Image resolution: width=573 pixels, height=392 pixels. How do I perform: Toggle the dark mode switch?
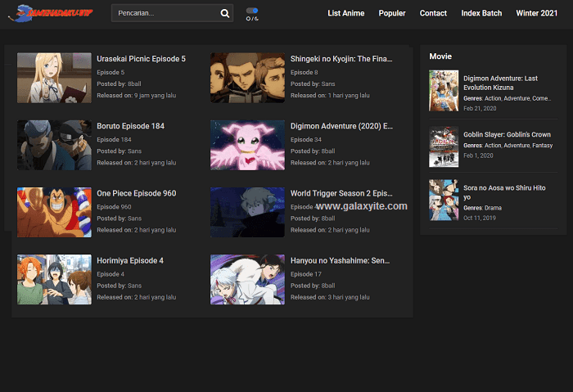point(252,11)
